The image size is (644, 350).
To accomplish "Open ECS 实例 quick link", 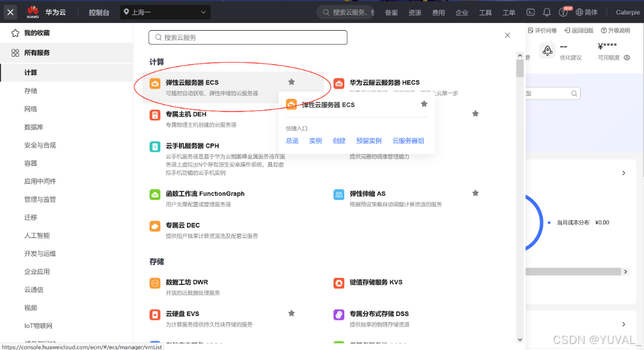I will point(315,141).
